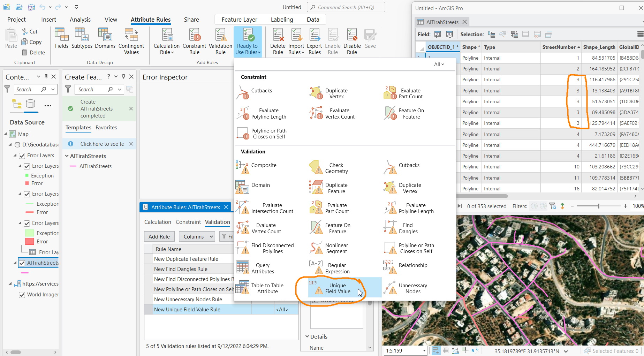The width and height of the screenshot is (644, 356).
Task: Open Contingent Values
Action: click(x=131, y=41)
